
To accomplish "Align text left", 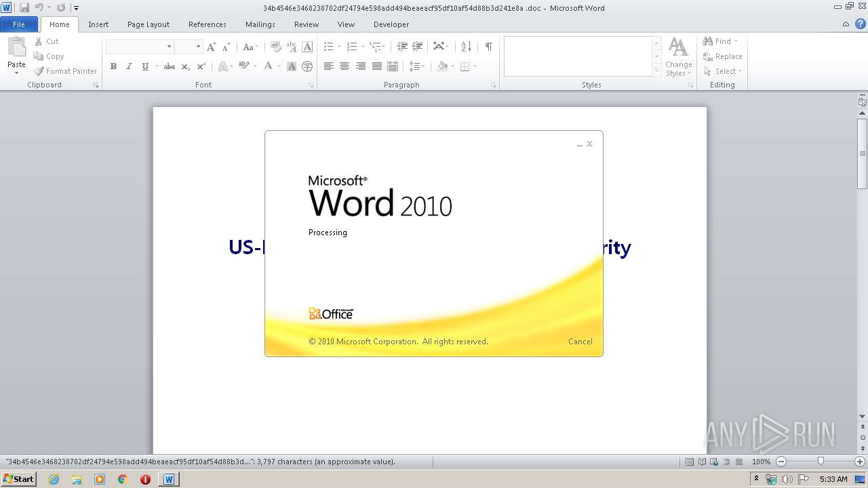I will pos(328,66).
